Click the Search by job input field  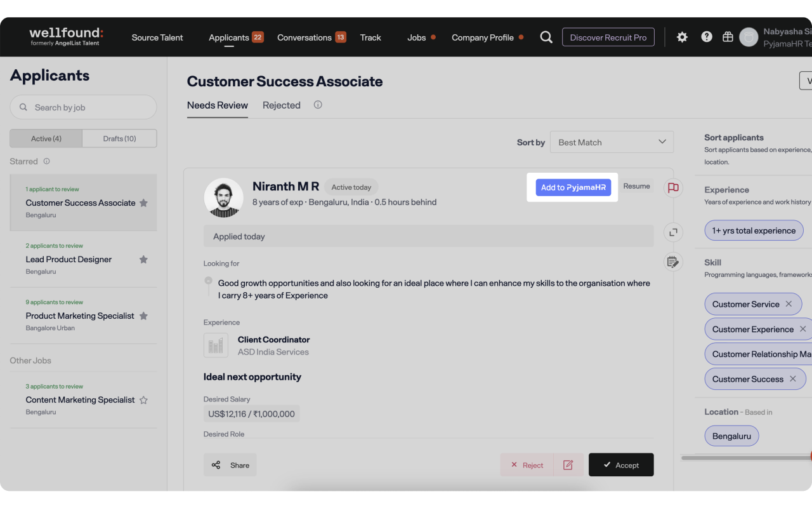point(82,107)
